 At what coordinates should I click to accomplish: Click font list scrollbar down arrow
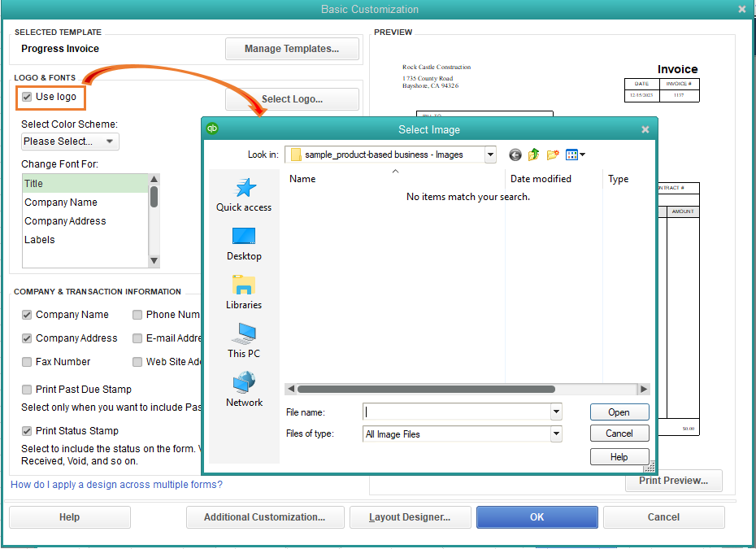154,261
